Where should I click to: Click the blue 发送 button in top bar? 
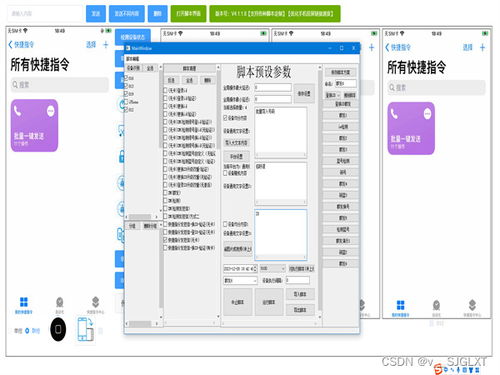96,14
